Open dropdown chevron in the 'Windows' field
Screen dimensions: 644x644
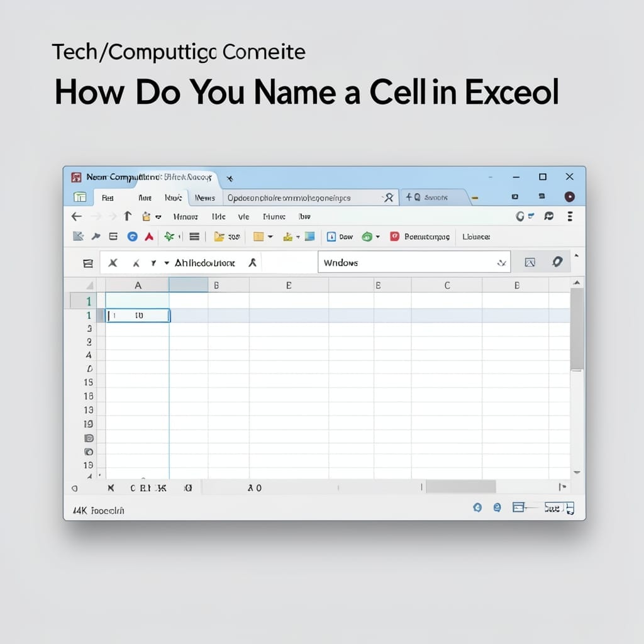point(501,263)
